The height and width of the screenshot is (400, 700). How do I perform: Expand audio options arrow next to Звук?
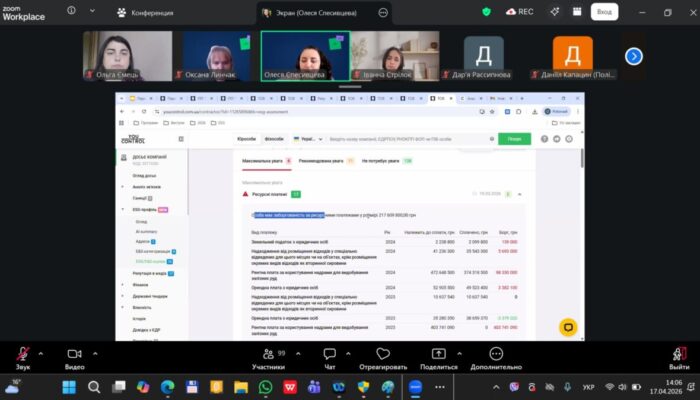(x=40, y=352)
